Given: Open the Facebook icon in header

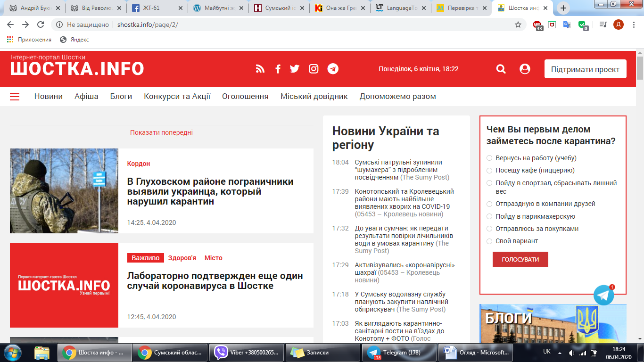Looking at the screenshot, I should click(278, 69).
